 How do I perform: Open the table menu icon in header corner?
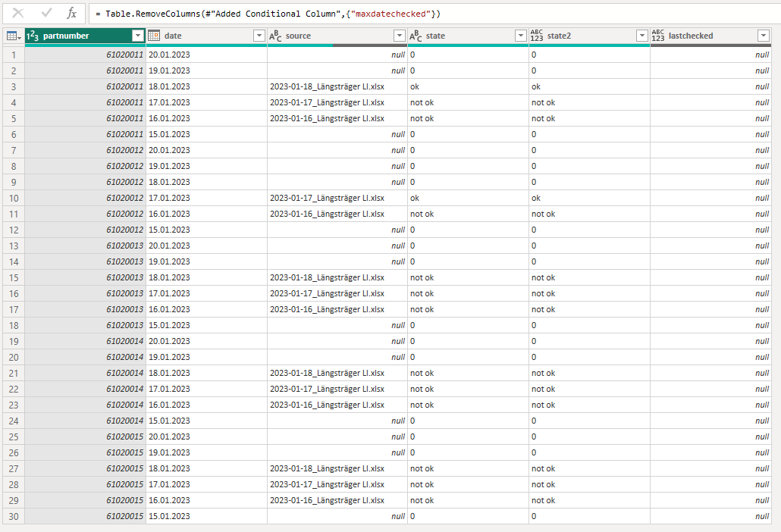pos(14,36)
